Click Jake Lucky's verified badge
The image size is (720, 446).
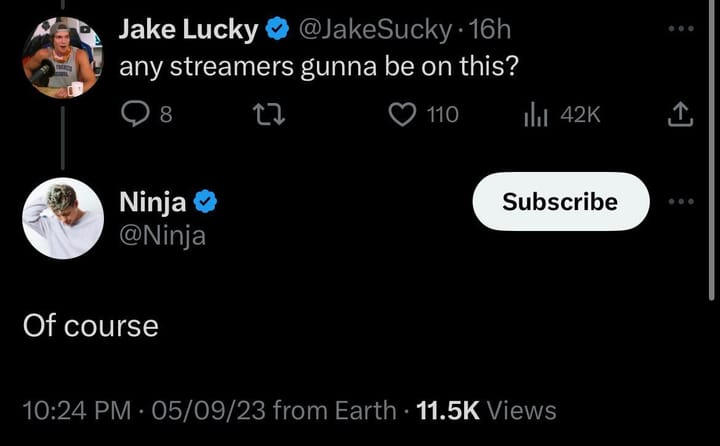[276, 30]
